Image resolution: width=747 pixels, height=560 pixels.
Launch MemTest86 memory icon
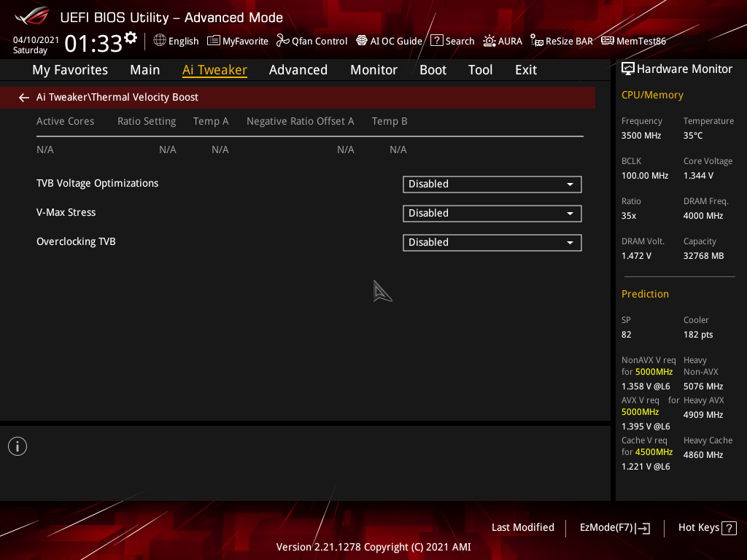(608, 41)
